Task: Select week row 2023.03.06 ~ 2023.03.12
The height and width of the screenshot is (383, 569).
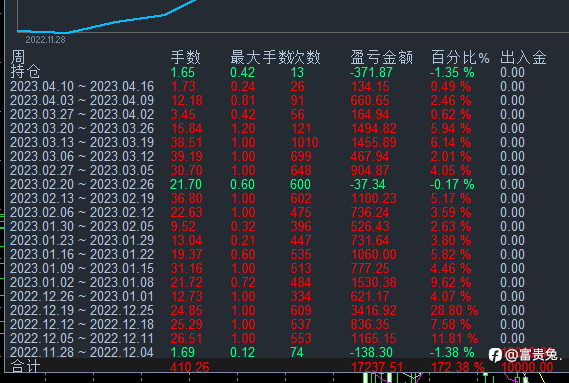Action: (82, 156)
